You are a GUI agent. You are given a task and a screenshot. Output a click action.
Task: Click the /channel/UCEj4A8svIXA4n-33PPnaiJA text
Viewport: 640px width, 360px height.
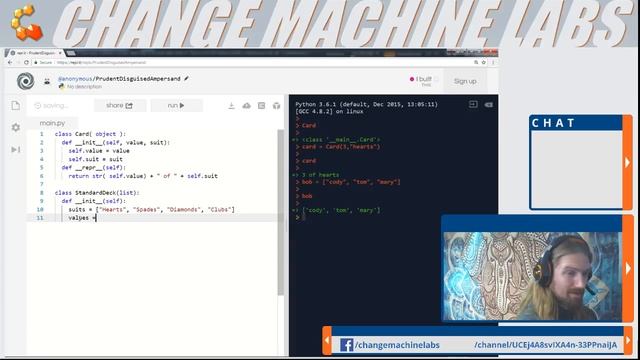tap(546, 345)
